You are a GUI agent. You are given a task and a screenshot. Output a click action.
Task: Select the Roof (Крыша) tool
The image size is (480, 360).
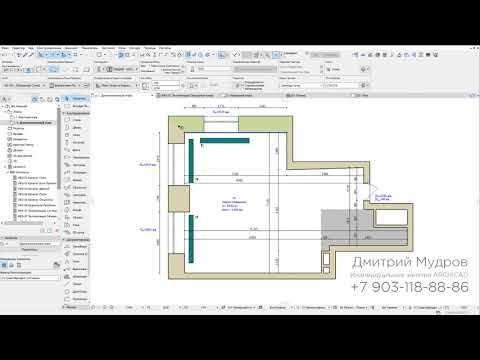[x=76, y=180]
